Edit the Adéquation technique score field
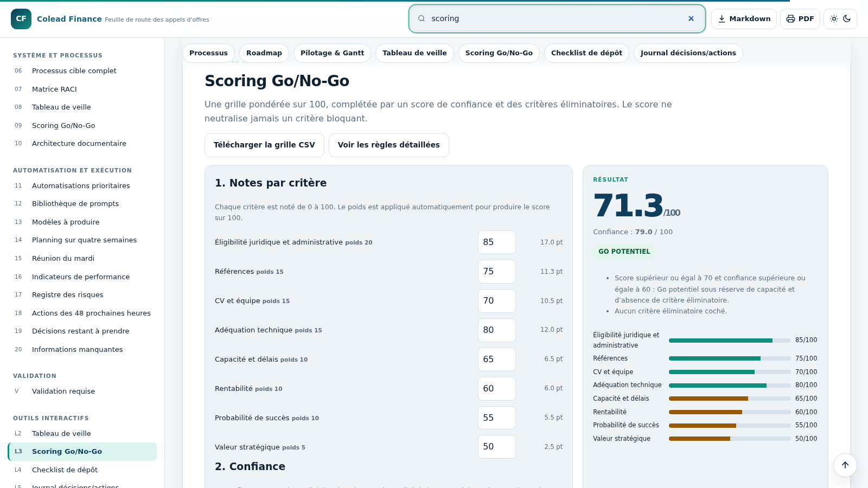 (x=496, y=330)
